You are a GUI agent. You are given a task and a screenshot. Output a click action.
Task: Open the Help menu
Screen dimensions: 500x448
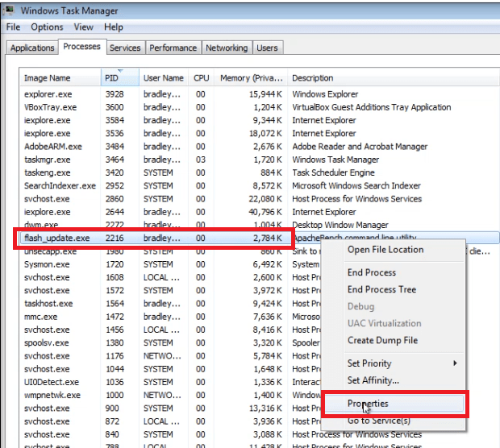point(113,27)
